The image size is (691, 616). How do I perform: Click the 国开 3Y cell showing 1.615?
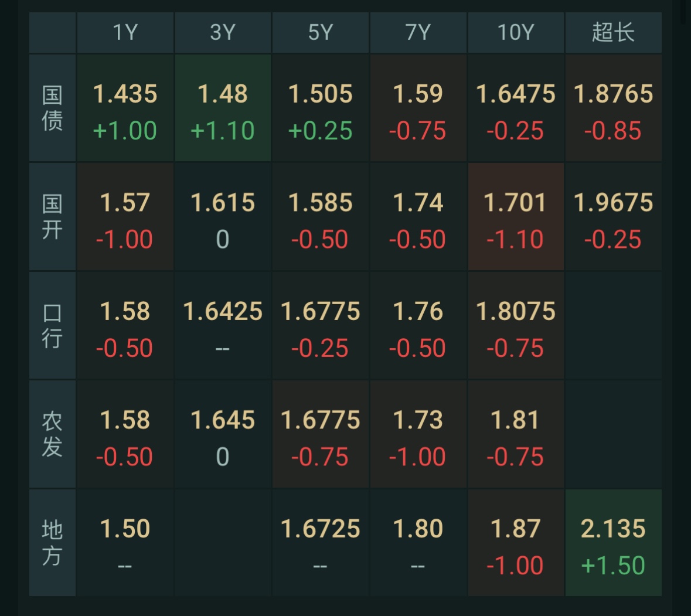click(x=223, y=216)
